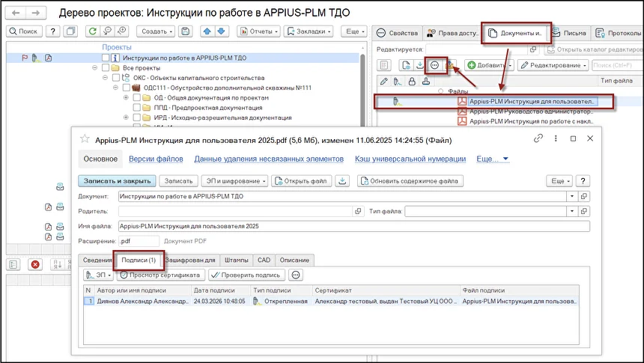Open the Тип файла dropdown arrow
The image size is (644, 363).
(571, 211)
